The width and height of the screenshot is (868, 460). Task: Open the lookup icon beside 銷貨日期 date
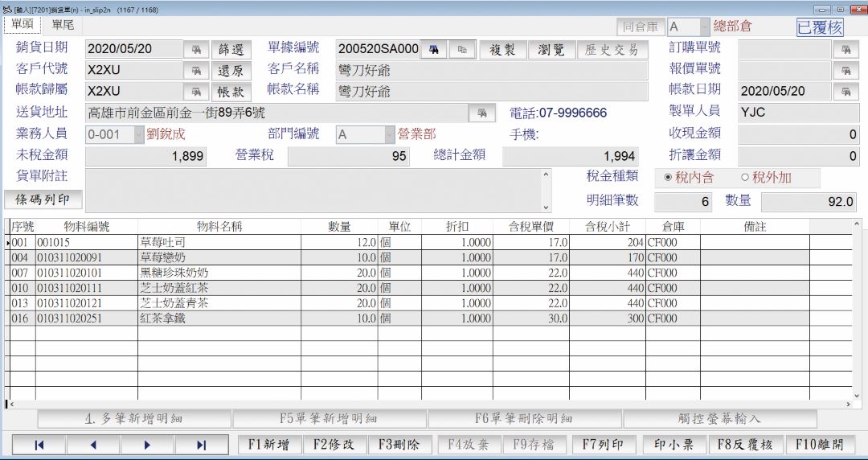pyautogui.click(x=197, y=49)
